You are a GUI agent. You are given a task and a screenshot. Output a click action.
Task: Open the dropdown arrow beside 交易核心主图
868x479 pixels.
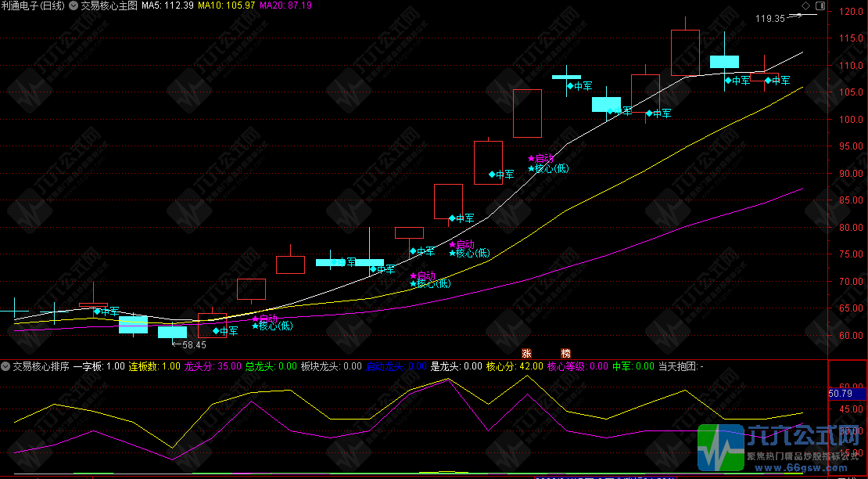[x=73, y=6]
